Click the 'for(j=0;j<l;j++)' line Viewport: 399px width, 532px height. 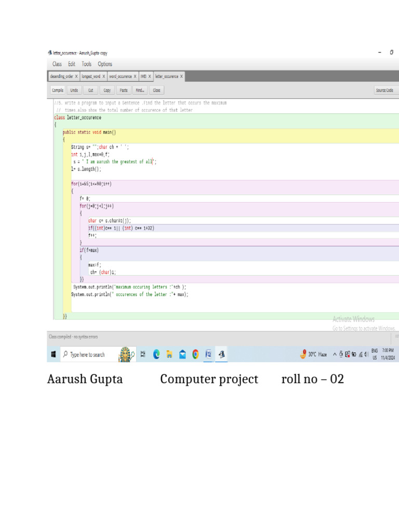tap(97, 206)
